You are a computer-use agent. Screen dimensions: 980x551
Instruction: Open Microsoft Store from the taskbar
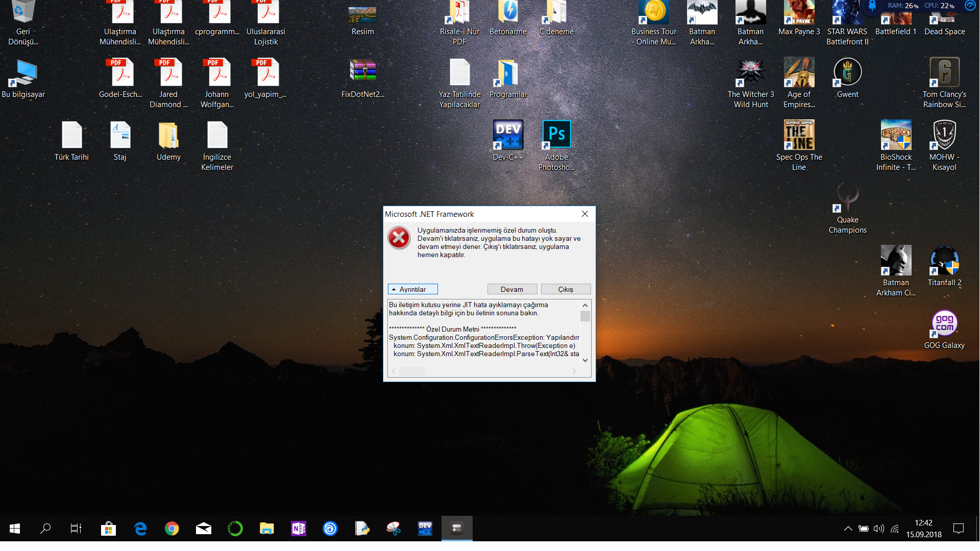(109, 529)
